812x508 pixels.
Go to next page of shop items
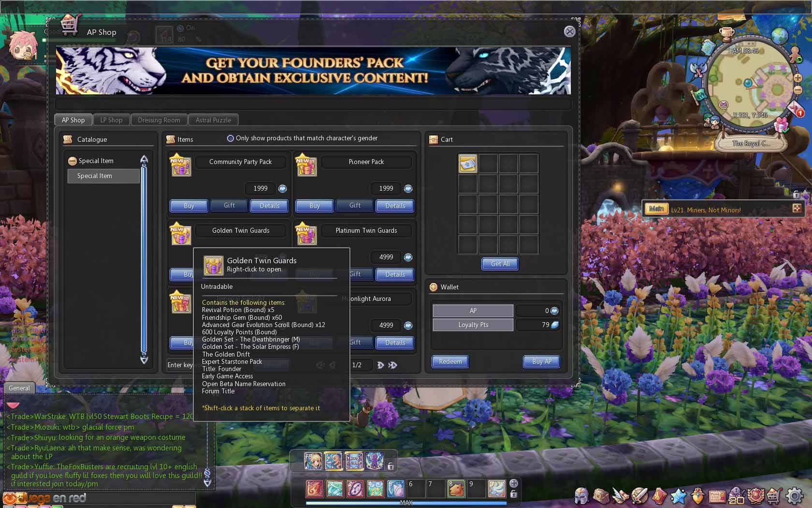pos(380,365)
